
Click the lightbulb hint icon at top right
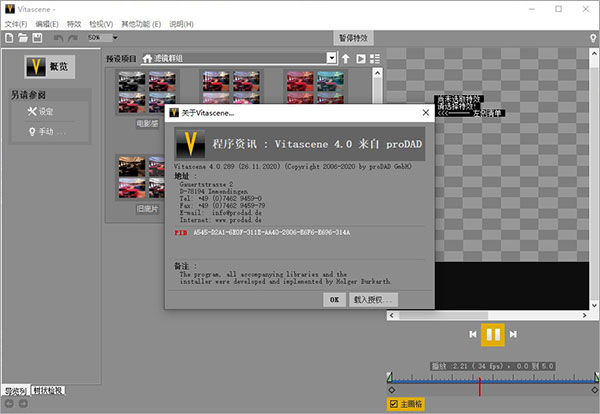[x=590, y=39]
